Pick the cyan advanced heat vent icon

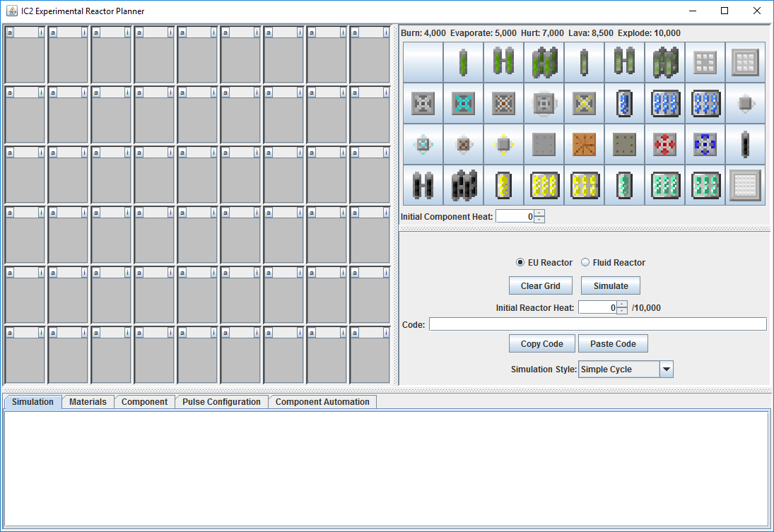coord(463,103)
